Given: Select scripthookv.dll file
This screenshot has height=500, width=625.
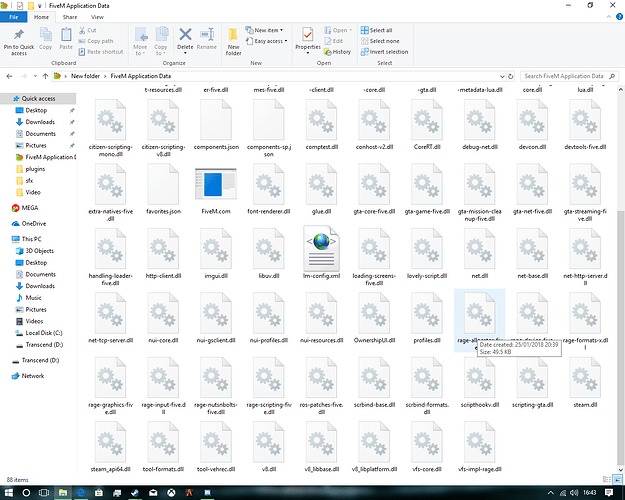Looking at the screenshot, I should click(x=480, y=383).
